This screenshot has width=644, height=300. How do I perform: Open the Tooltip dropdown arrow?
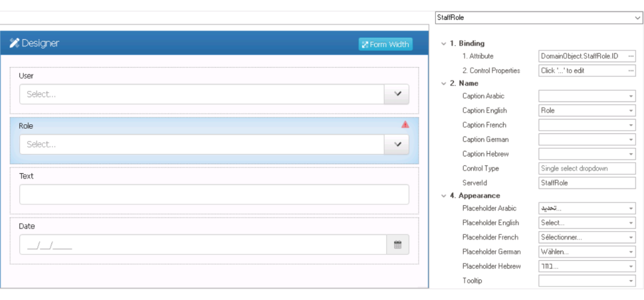[x=630, y=281]
